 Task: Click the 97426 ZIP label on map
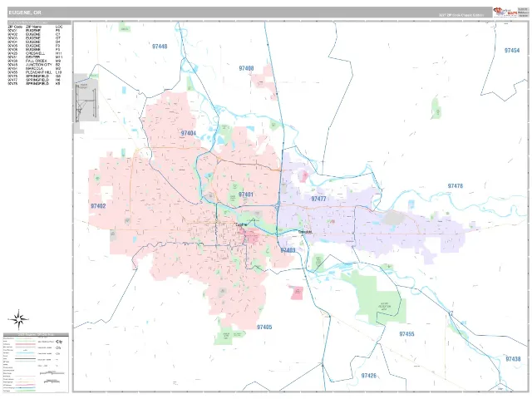point(369,376)
